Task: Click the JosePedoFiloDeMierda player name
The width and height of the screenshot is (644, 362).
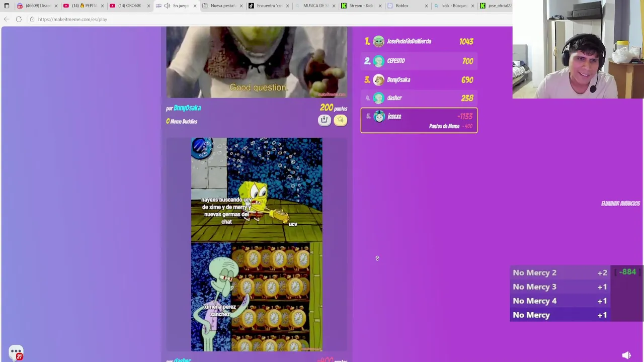Action: pyautogui.click(x=409, y=41)
